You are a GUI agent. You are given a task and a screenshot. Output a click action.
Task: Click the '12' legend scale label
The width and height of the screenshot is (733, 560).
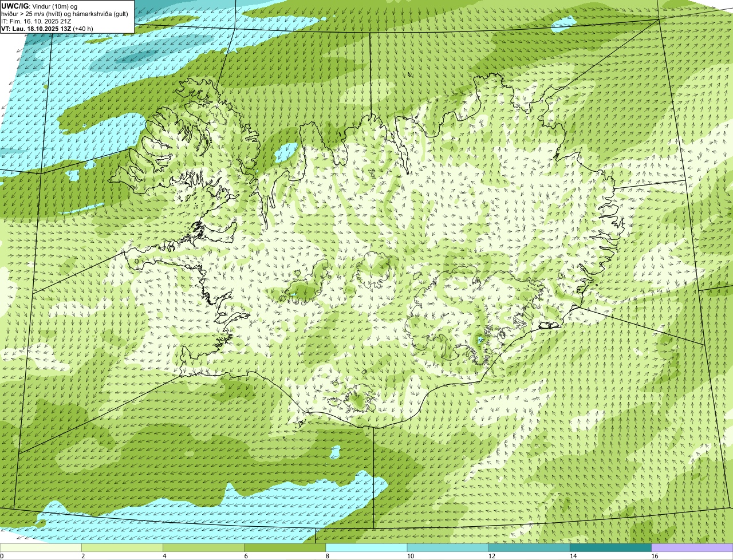click(x=491, y=556)
